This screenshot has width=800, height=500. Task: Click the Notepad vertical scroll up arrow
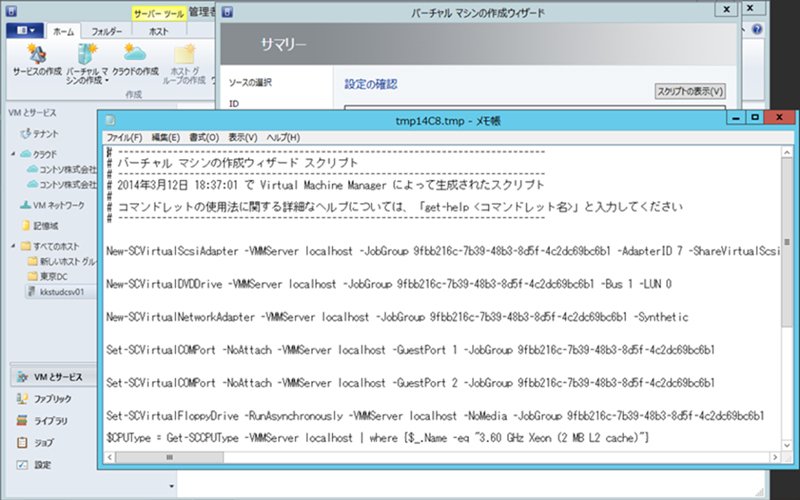[x=786, y=151]
